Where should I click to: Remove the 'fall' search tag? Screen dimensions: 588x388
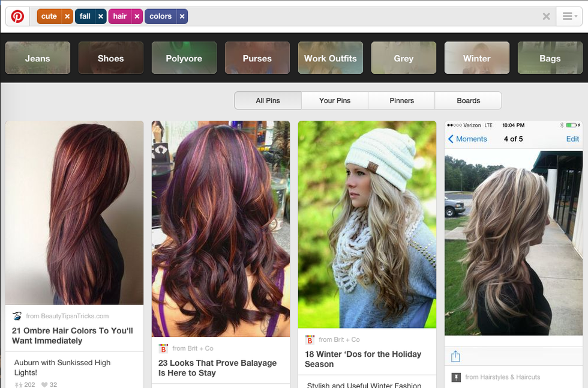pos(101,16)
